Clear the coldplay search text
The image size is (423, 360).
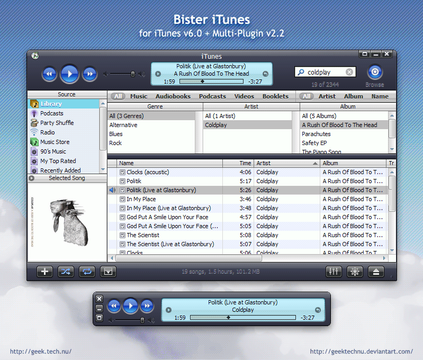pos(349,72)
